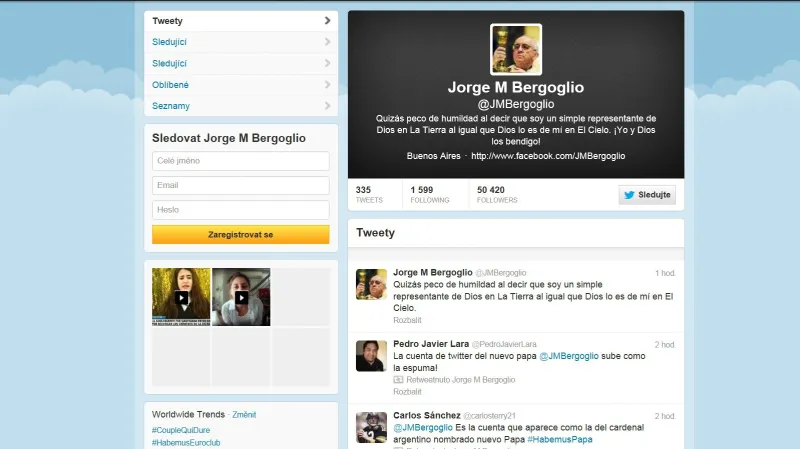This screenshot has height=449, width=800.
Task: Open the Seznamy menu item
Action: (171, 106)
